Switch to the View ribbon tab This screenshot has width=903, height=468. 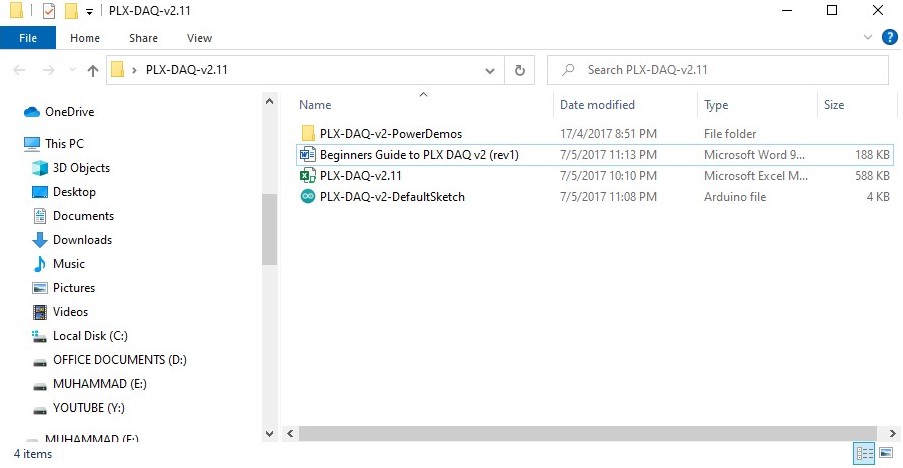[199, 38]
